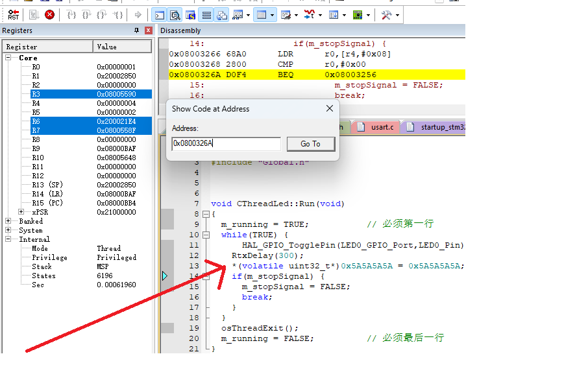Click the Step into icon

pyautogui.click(x=71, y=15)
